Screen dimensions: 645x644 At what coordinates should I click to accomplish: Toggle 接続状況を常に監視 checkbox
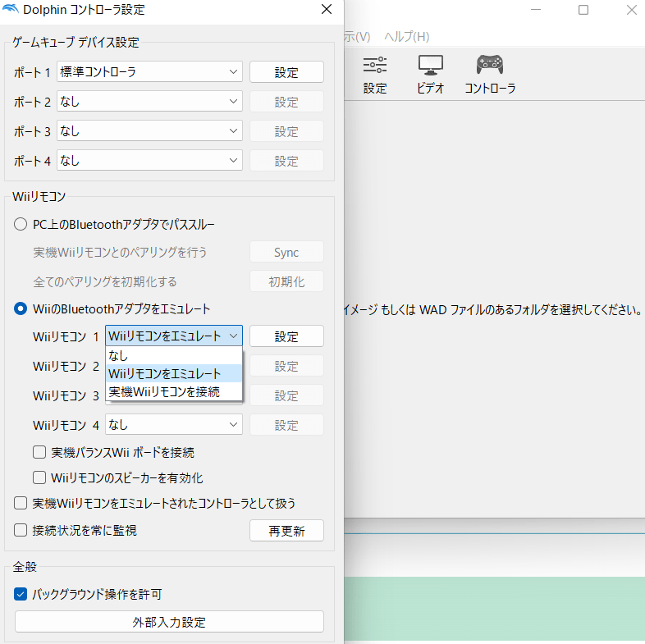[21, 530]
